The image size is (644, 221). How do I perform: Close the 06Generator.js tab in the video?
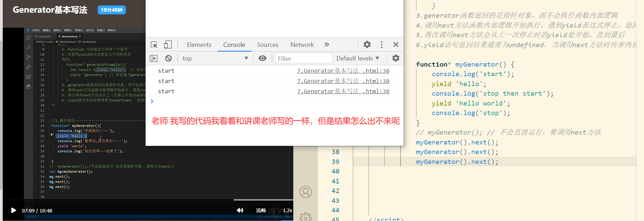tap(80, 37)
